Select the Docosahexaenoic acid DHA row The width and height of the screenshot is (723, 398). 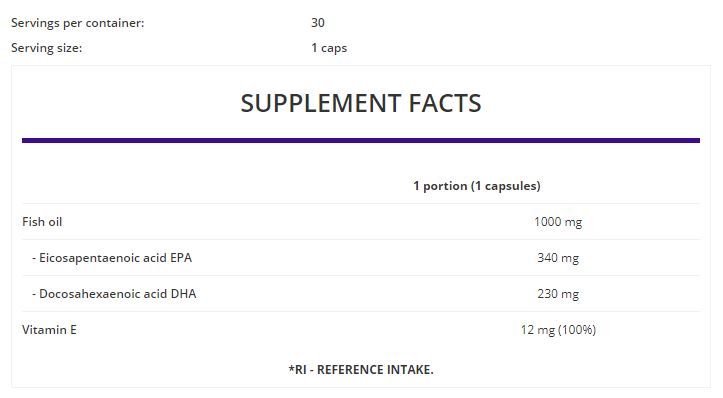pos(361,294)
